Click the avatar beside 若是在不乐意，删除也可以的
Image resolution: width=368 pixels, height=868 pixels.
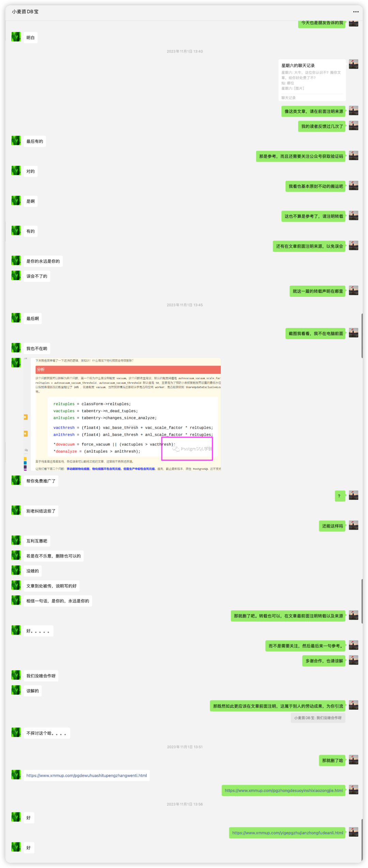[16, 555]
